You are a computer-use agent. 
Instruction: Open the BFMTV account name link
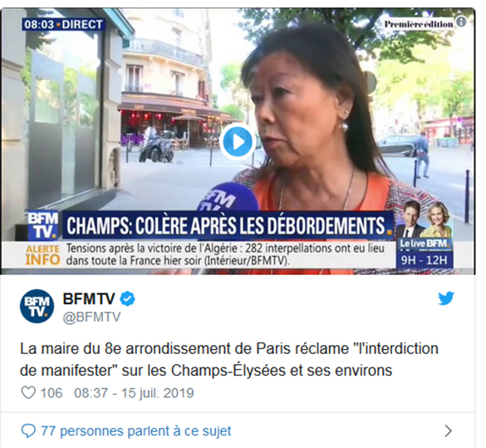(x=89, y=299)
